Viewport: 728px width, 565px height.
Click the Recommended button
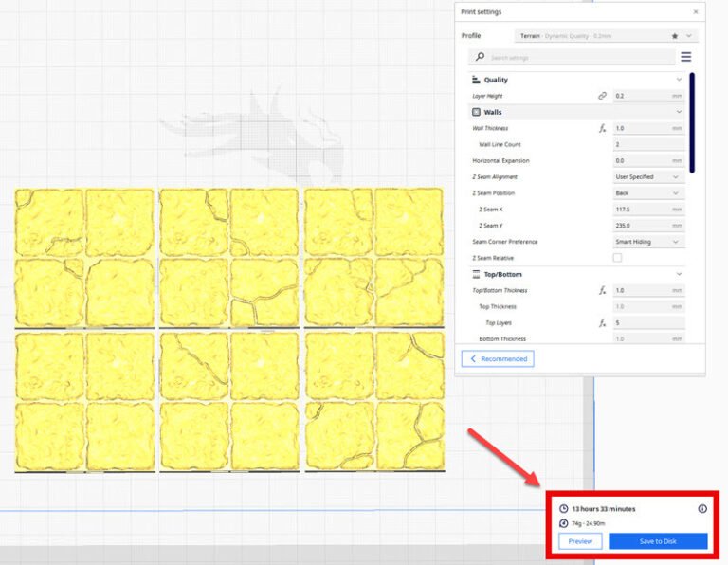498,359
